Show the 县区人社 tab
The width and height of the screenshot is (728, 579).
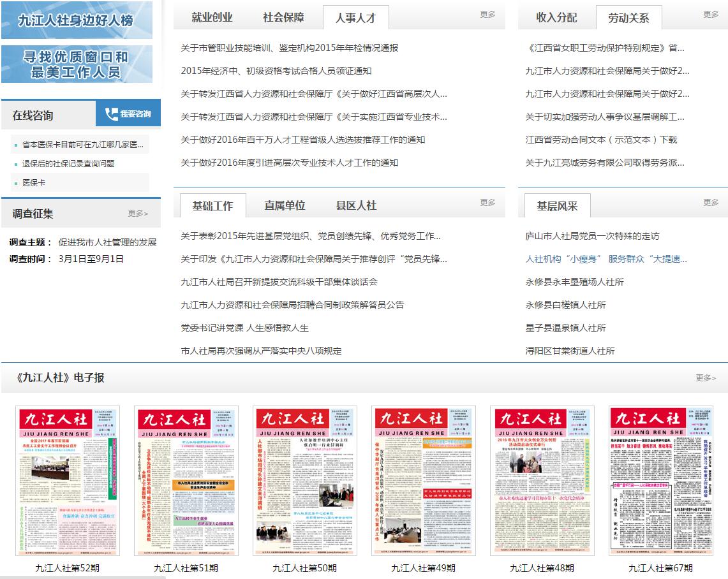tap(356, 206)
